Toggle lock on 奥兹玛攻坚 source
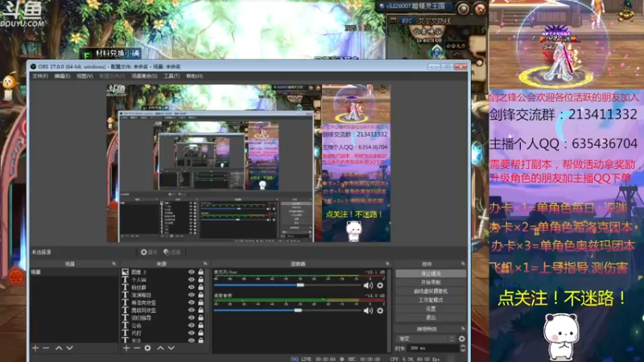644x362 pixels. click(x=200, y=310)
